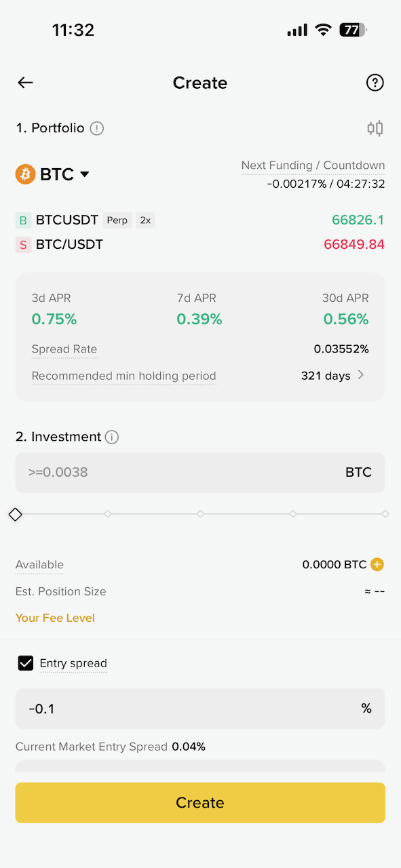Tap the second investment slider marker
The image size is (401, 868).
coord(108,514)
